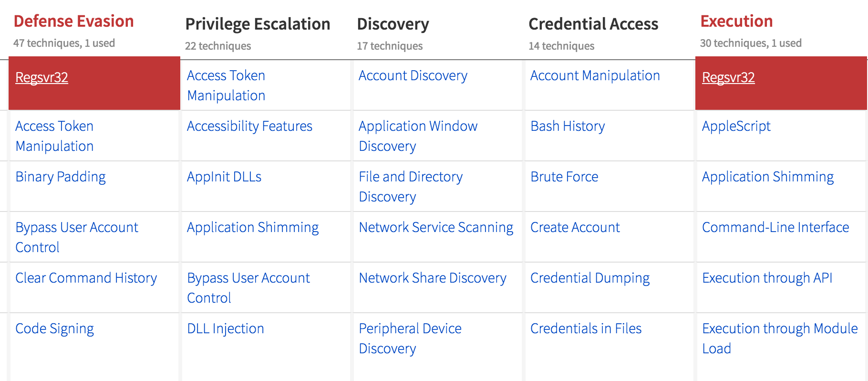
Task: Select the Code Signing link
Action: [x=54, y=328]
